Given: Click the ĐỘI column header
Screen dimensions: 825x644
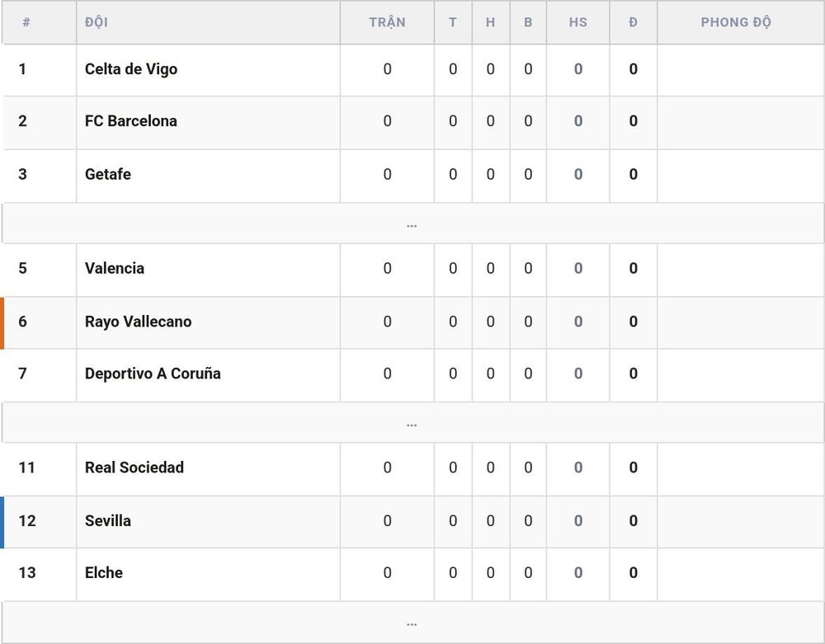Looking at the screenshot, I should [x=97, y=22].
